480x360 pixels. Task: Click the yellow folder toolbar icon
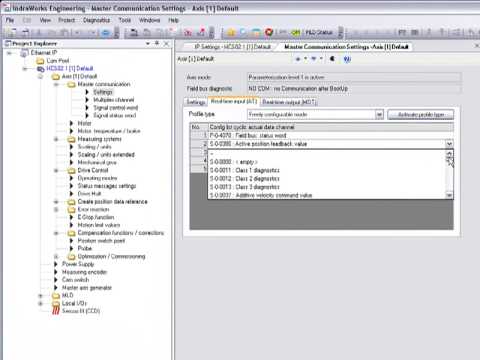pos(231,32)
